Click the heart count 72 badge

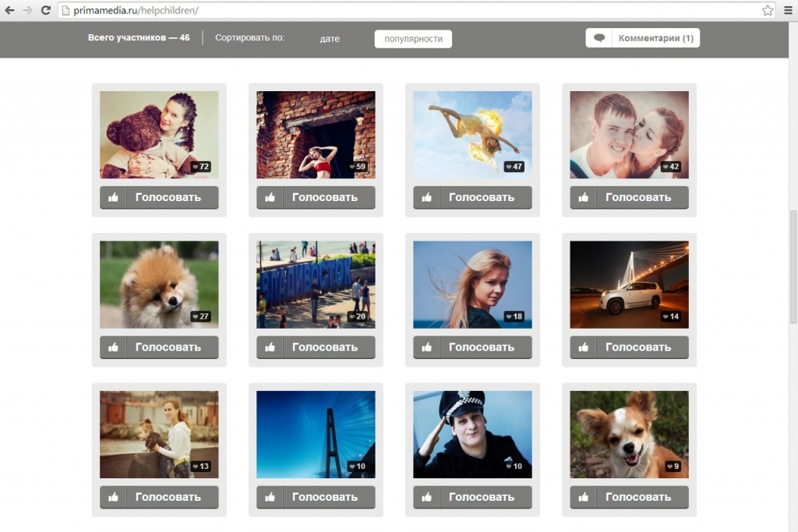201,167
